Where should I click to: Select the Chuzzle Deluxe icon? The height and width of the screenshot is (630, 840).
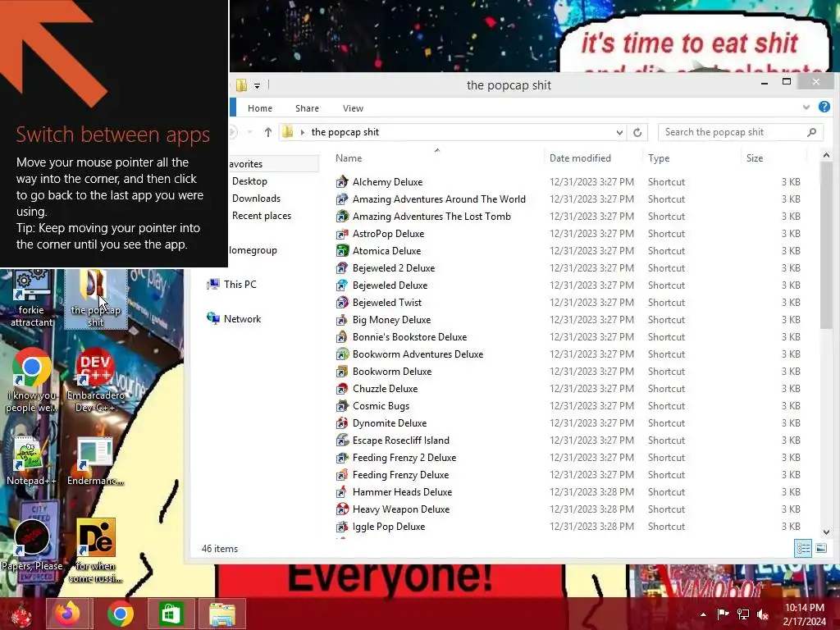point(342,388)
